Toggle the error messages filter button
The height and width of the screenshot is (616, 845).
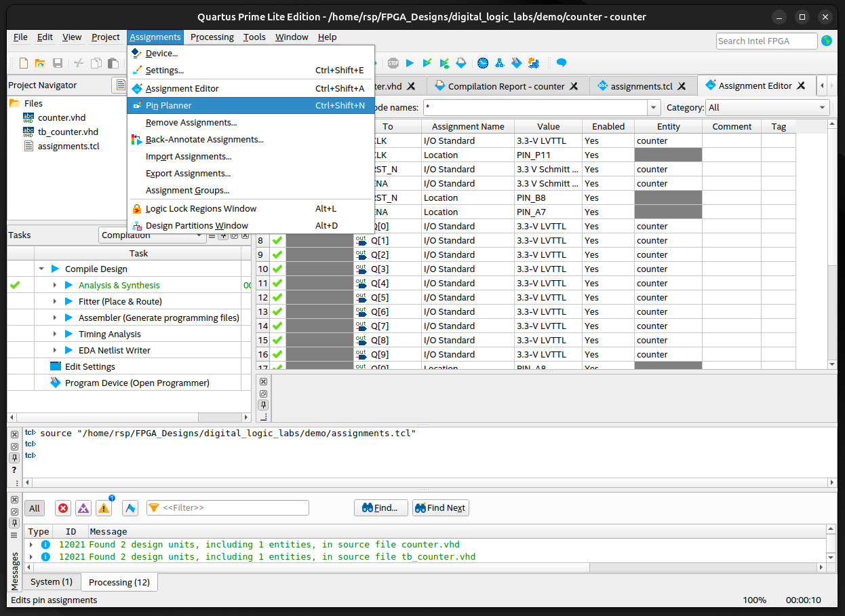point(63,508)
